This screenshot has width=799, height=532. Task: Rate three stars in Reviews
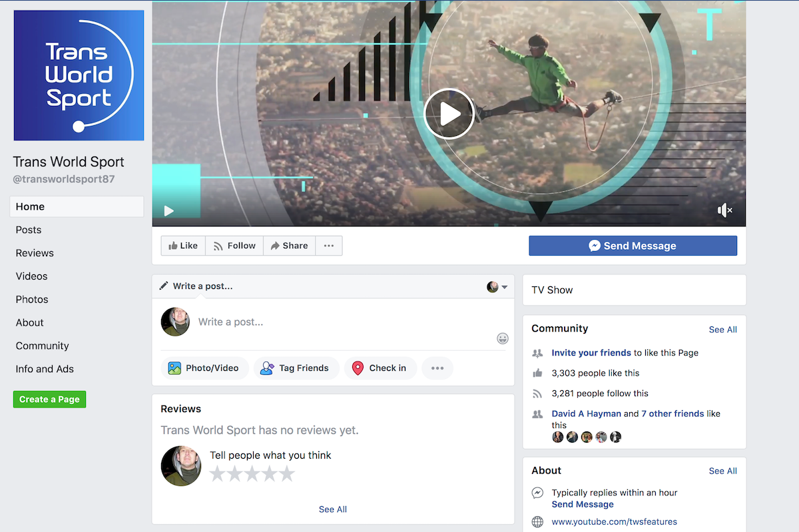pos(252,474)
